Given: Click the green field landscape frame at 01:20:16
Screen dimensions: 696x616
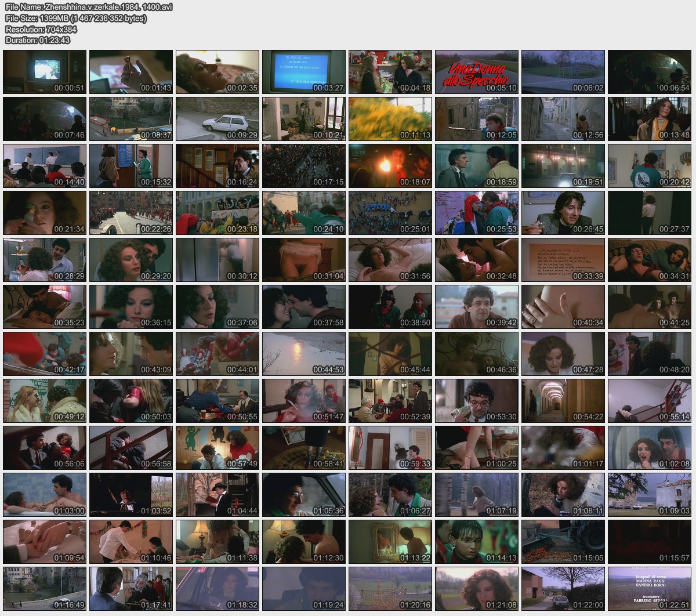Looking at the screenshot, I should click(390, 589).
